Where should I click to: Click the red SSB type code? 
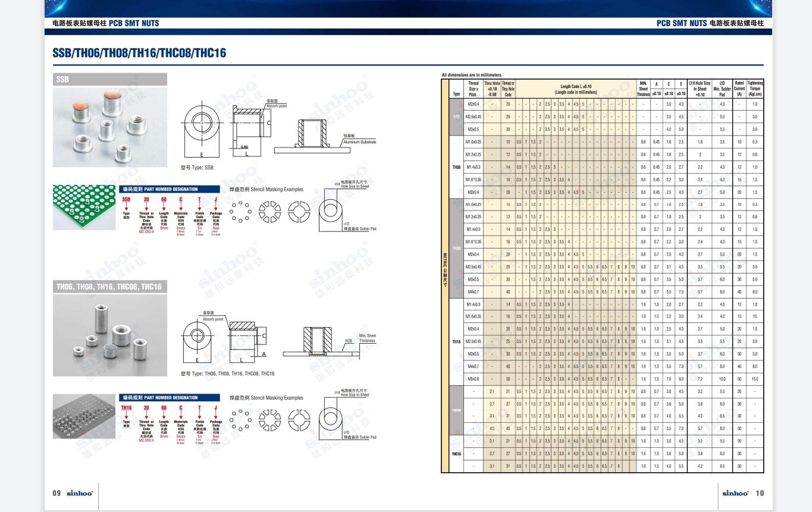point(126,199)
